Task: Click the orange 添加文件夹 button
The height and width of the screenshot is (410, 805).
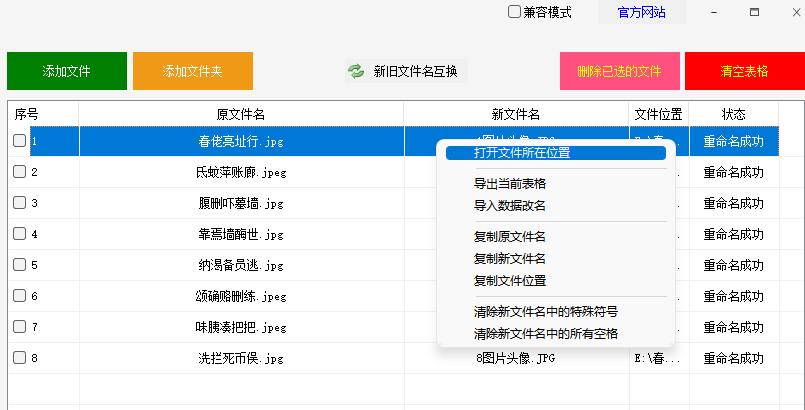Action: click(x=193, y=71)
